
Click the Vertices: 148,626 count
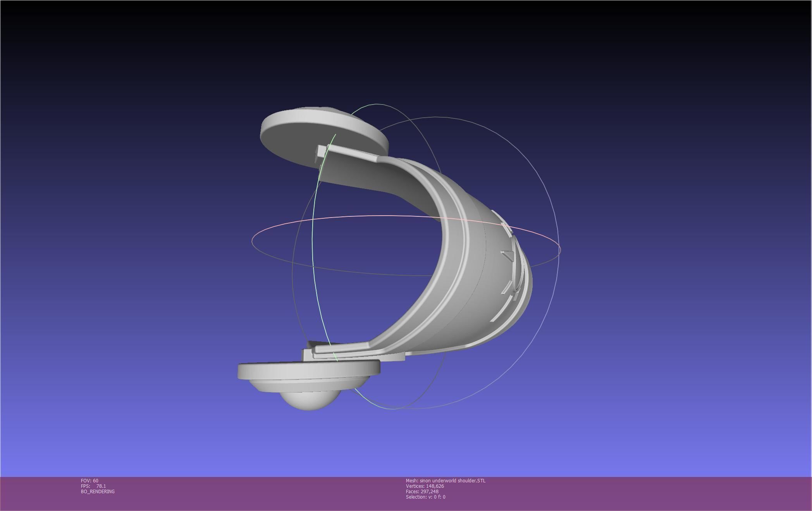425,486
